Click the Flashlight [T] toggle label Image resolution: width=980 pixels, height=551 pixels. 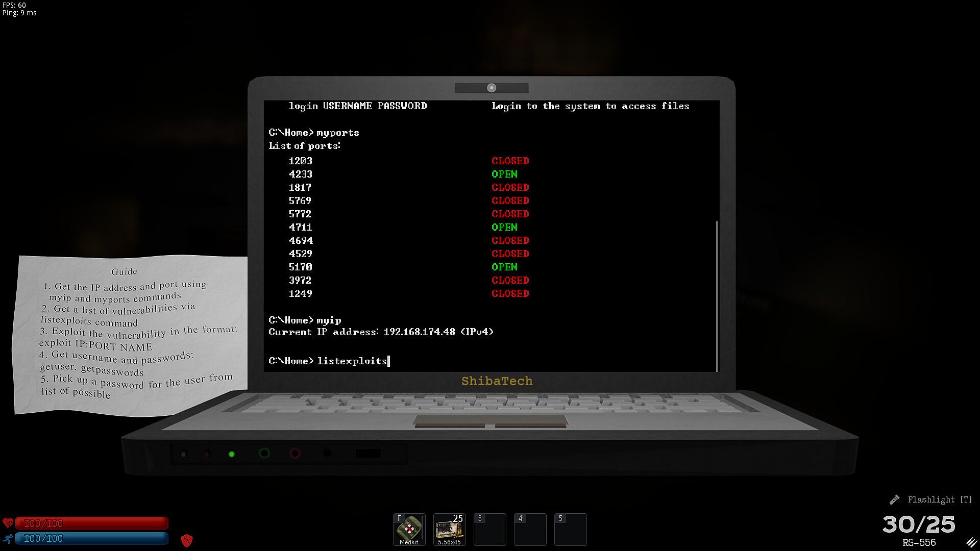[x=939, y=499]
